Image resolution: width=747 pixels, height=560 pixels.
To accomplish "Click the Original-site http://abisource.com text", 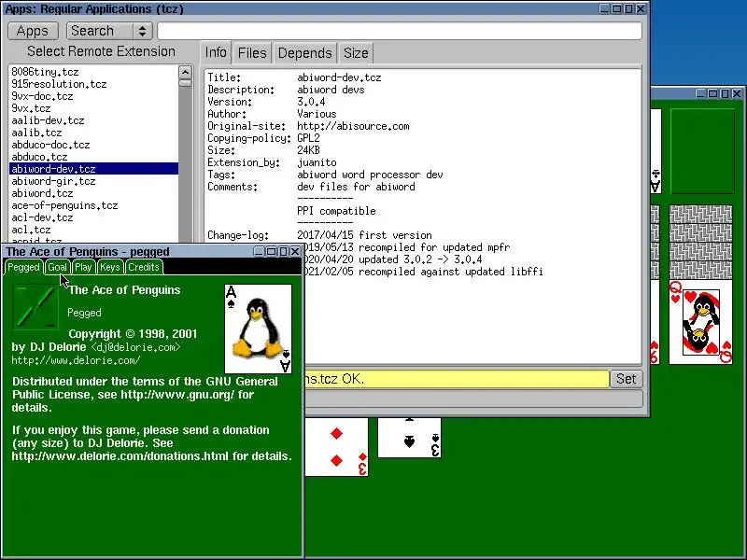I will 353,126.
